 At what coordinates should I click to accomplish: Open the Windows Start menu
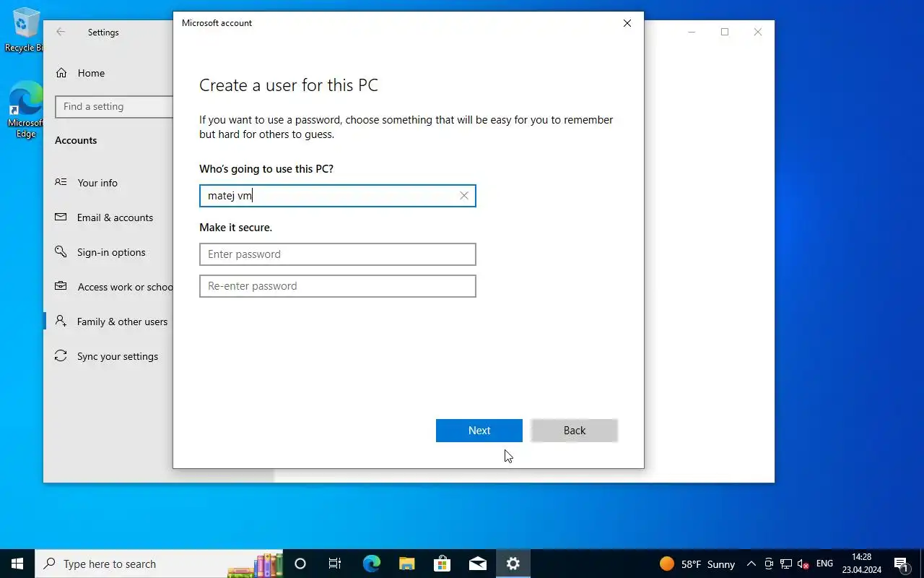pyautogui.click(x=17, y=564)
